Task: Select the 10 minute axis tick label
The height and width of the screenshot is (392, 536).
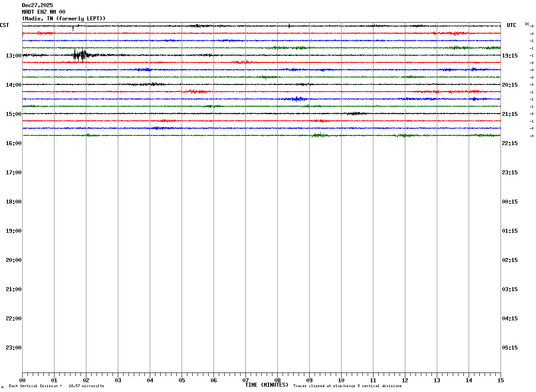Action: pyautogui.click(x=341, y=380)
